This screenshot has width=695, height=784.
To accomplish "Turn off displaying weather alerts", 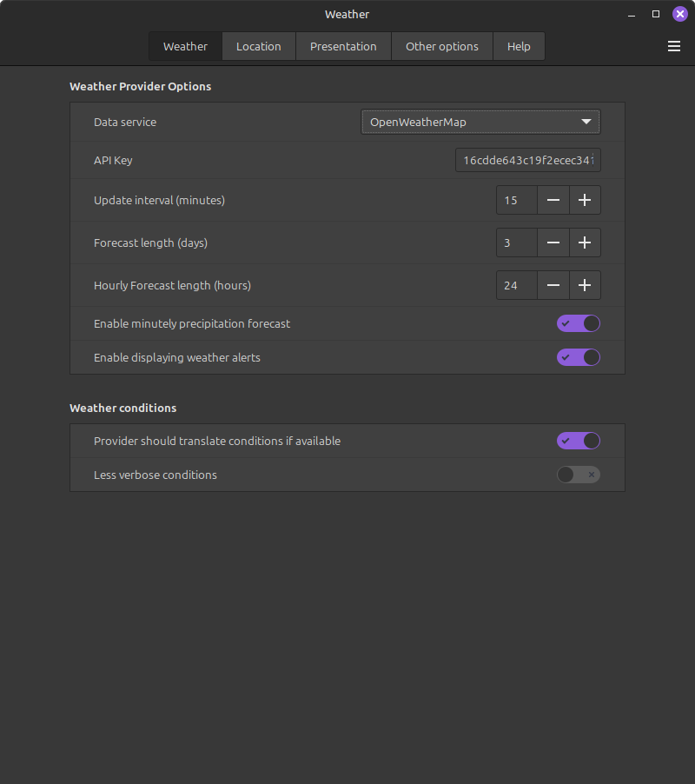I will pos(579,357).
